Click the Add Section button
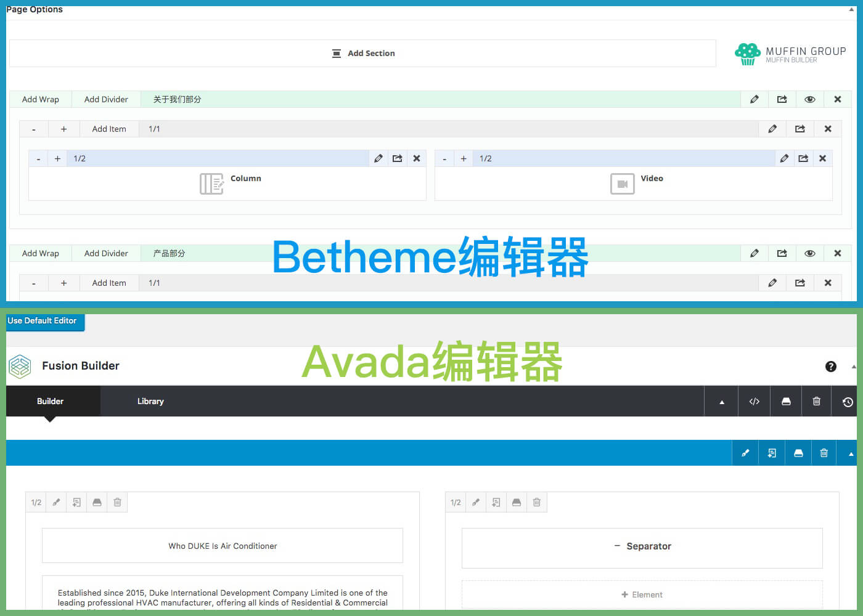The width and height of the screenshot is (863, 616). click(363, 54)
